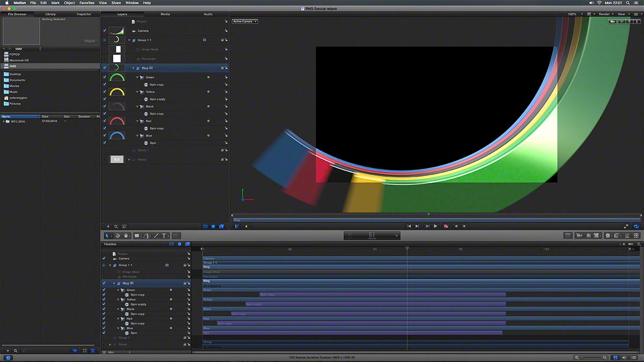Click the blue info button in status bar
Screen dimensions: 644x362
9,358
